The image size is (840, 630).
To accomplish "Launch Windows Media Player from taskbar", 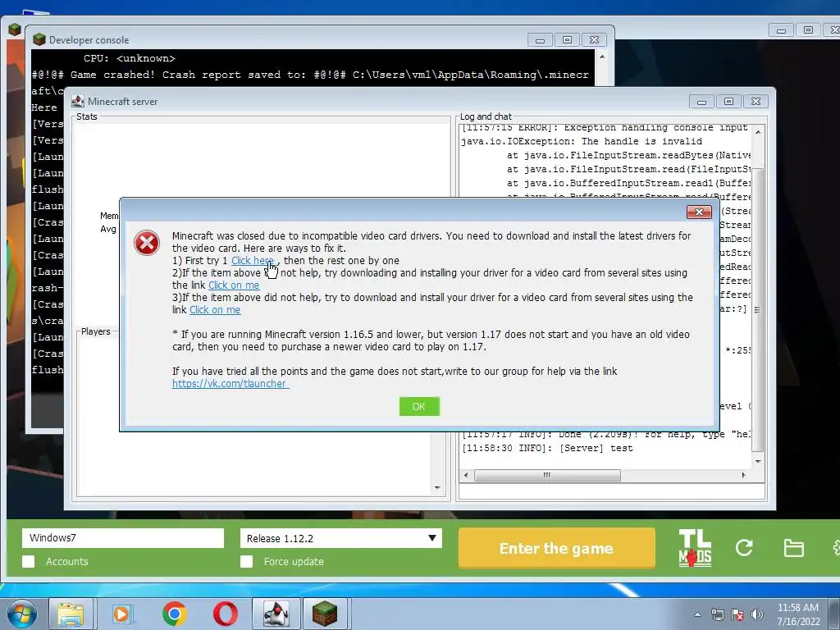I will 122,614.
